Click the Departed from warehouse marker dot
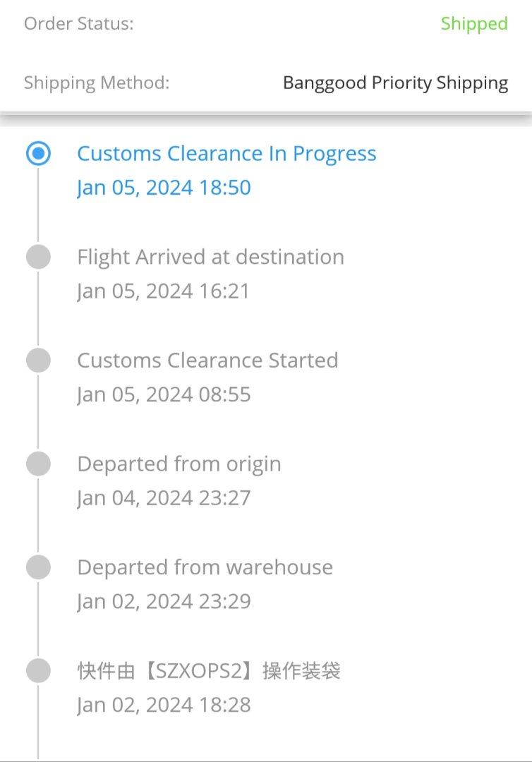This screenshot has width=532, height=762. [x=38, y=567]
